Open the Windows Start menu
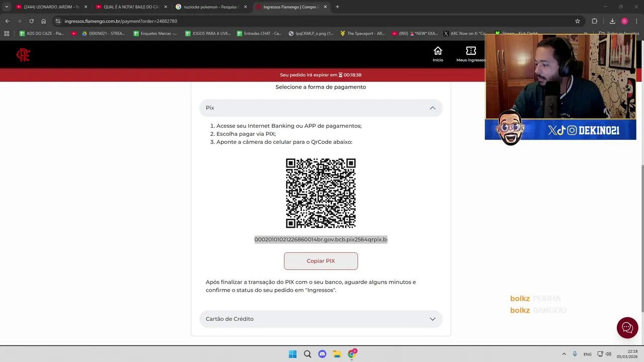 292,354
